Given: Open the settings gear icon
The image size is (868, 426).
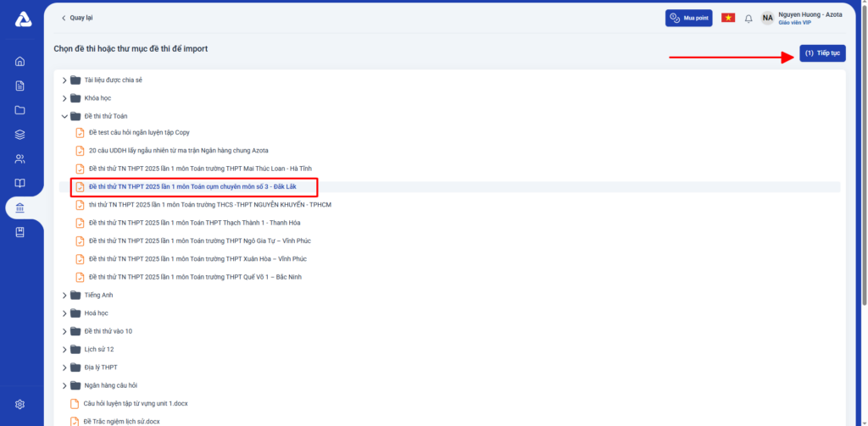Looking at the screenshot, I should click(20, 404).
